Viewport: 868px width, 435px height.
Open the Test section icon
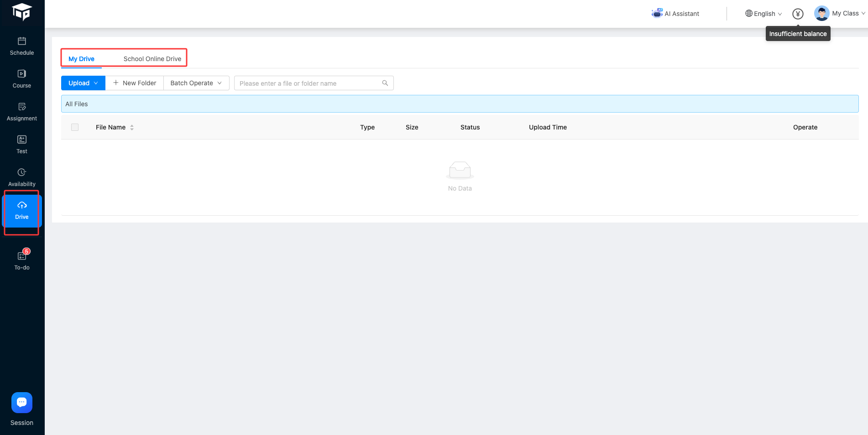click(22, 140)
